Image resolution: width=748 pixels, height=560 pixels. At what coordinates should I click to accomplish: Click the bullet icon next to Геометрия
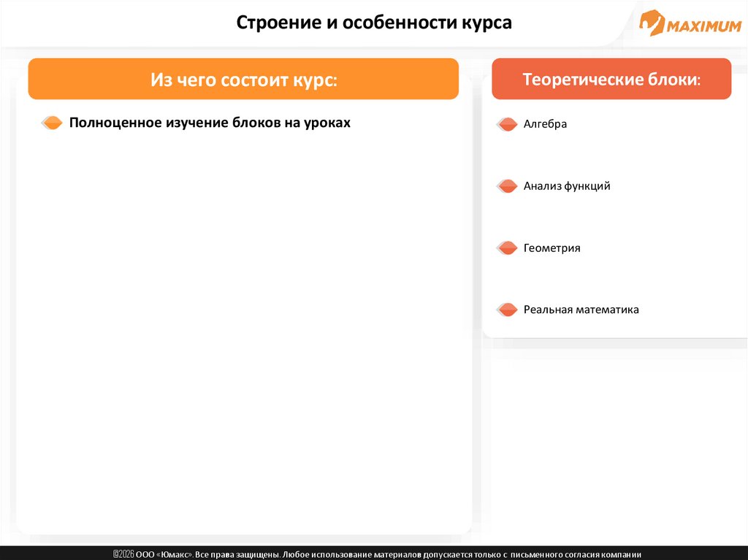tap(507, 248)
